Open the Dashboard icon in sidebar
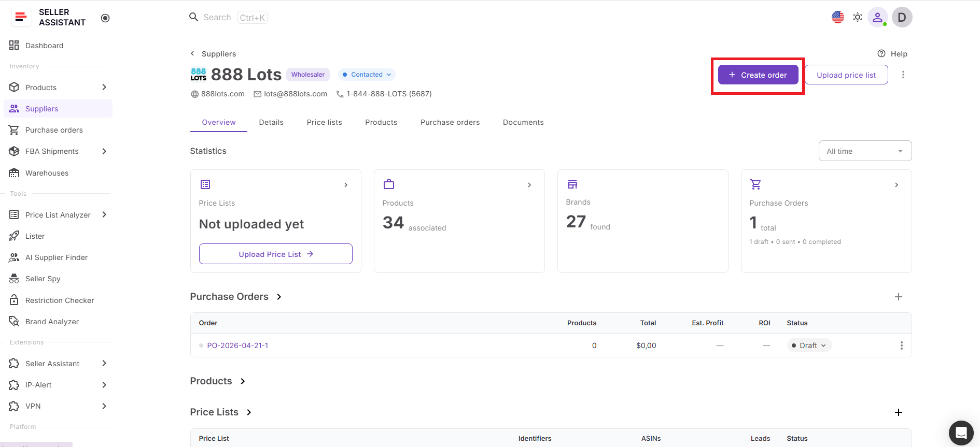Screen dimensions: 980x447 tap(14, 46)
